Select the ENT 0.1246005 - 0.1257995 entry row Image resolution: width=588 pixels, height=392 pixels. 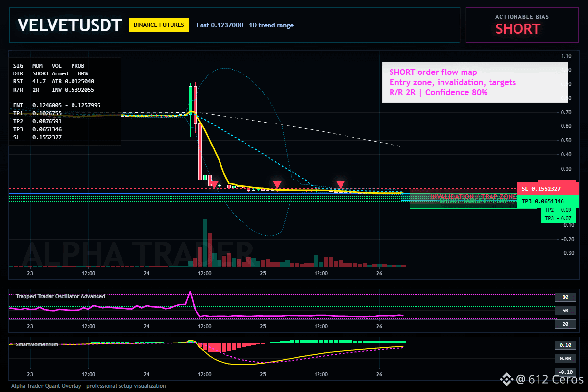[x=57, y=105]
